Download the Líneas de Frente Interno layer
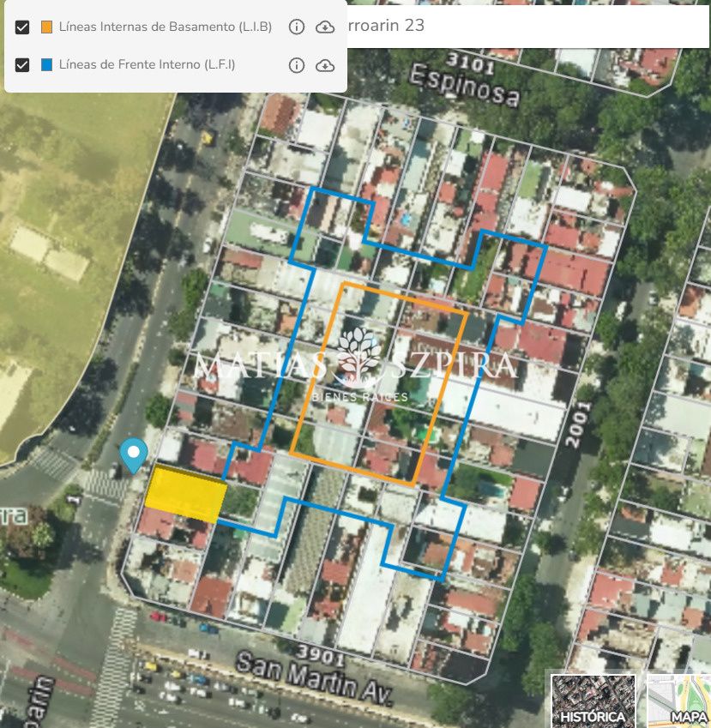711x728 pixels. click(x=325, y=65)
